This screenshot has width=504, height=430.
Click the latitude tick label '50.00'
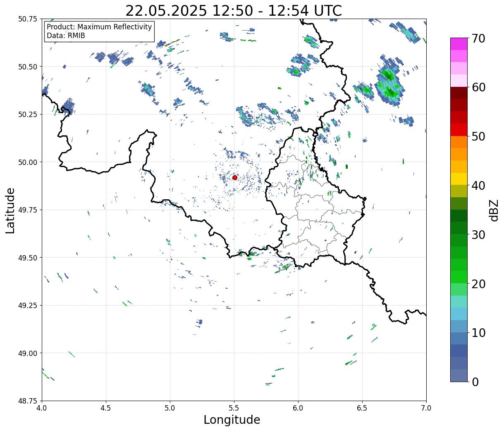point(28,162)
